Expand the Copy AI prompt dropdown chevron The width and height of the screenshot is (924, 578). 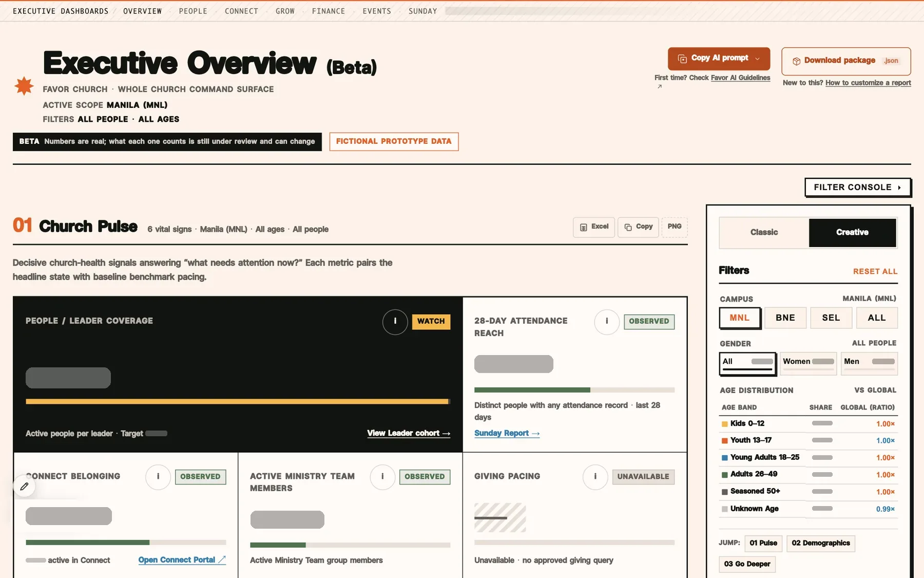coord(757,59)
